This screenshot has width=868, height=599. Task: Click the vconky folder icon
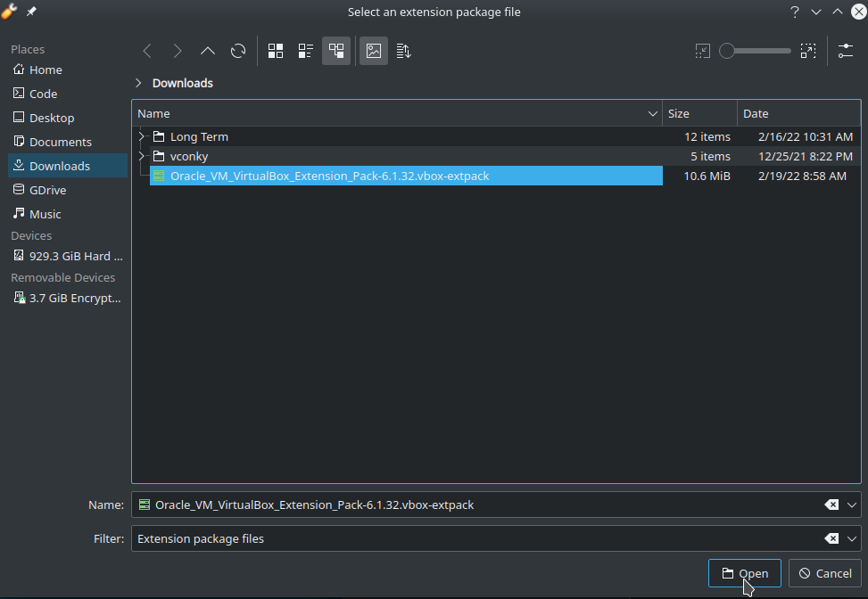[x=159, y=157]
